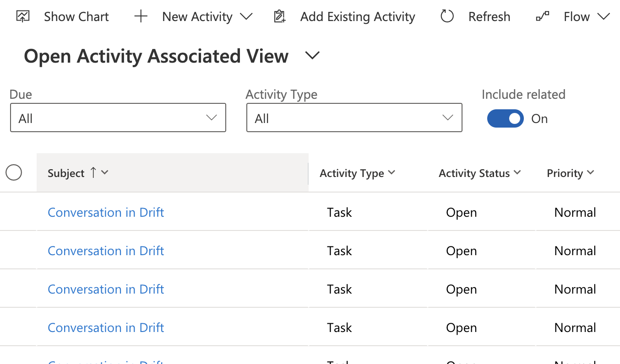Open the Activity Type filter combo box

(354, 118)
